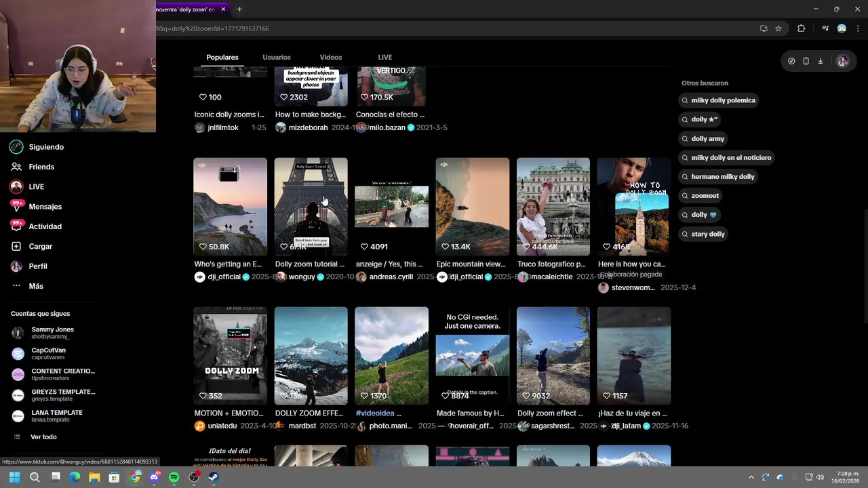The image size is (868, 488).
Task: Open the 'Here is how you ca...' video
Action: click(x=634, y=207)
